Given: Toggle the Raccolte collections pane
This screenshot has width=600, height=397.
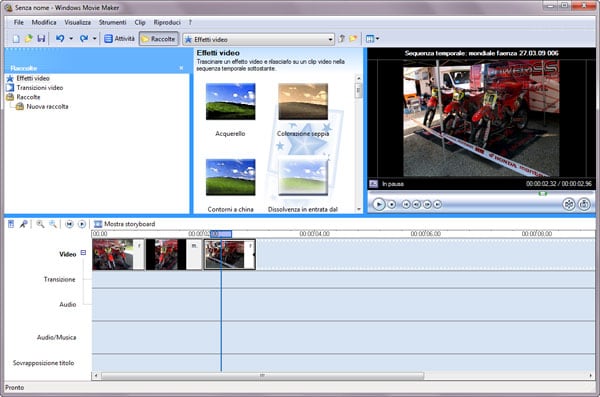Looking at the screenshot, I should [x=158, y=39].
